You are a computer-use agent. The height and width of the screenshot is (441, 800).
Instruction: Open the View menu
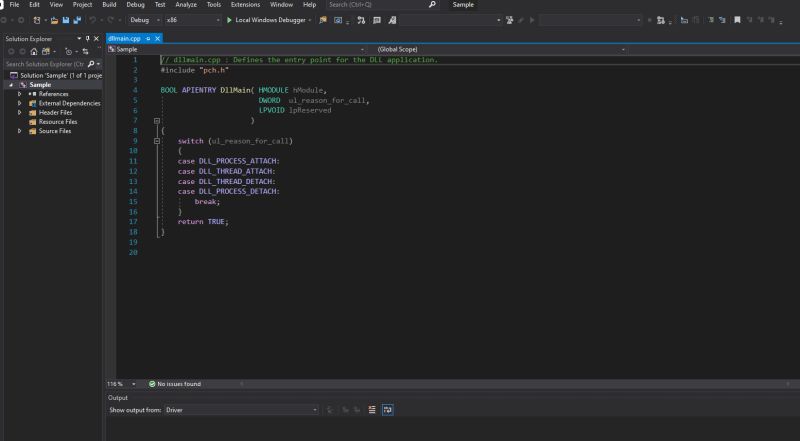coord(56,5)
